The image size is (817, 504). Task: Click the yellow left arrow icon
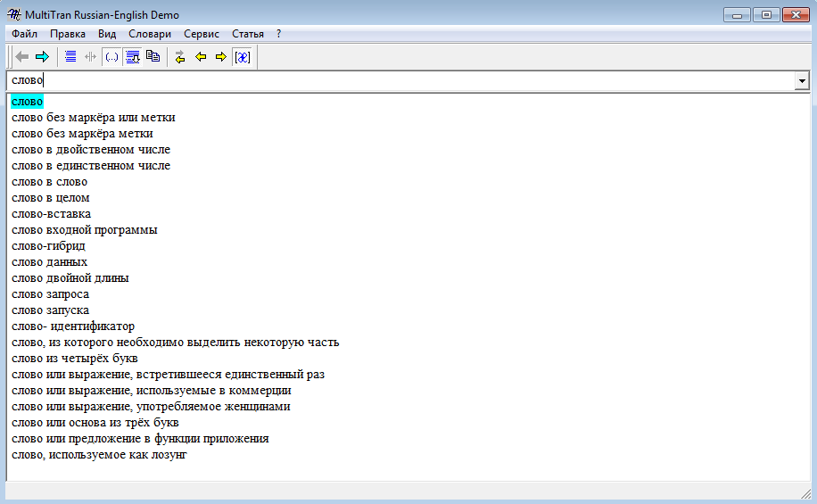pos(201,57)
